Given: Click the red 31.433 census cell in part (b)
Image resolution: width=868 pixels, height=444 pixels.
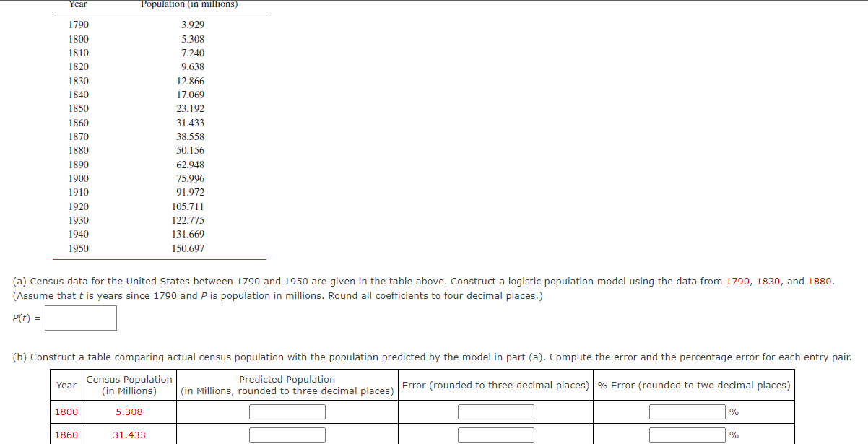Looking at the screenshot, I should pyautogui.click(x=129, y=435).
